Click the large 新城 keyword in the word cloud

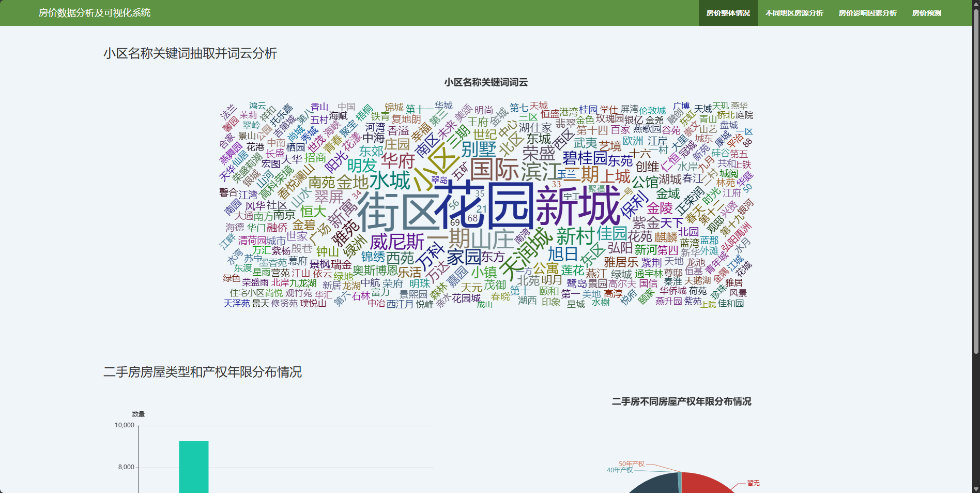(x=578, y=205)
